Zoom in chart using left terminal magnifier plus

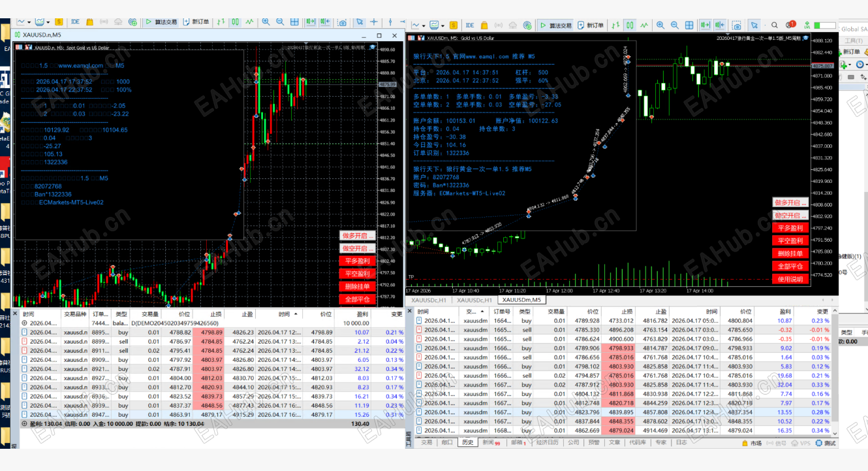[266, 22]
